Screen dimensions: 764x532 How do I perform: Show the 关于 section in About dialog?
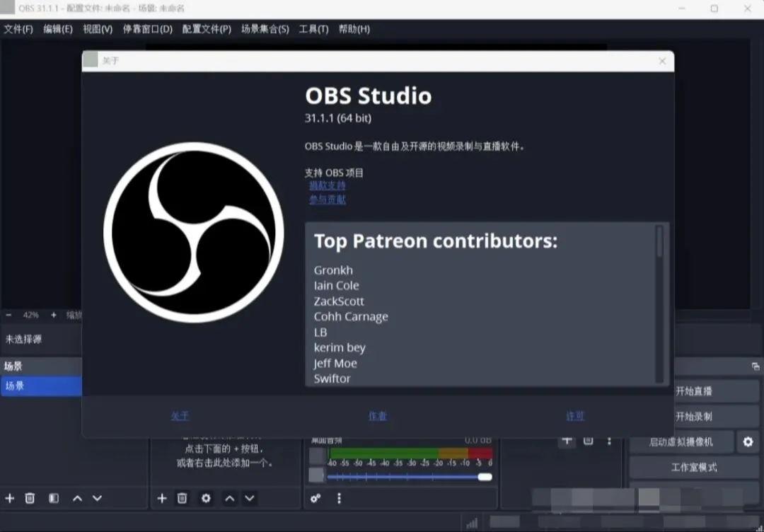point(180,415)
